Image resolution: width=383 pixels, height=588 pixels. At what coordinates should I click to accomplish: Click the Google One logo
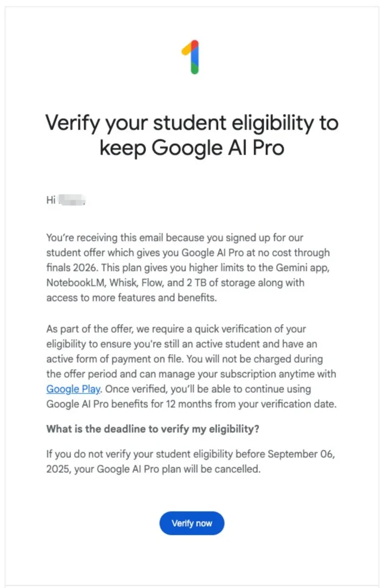pyautogui.click(x=191, y=57)
